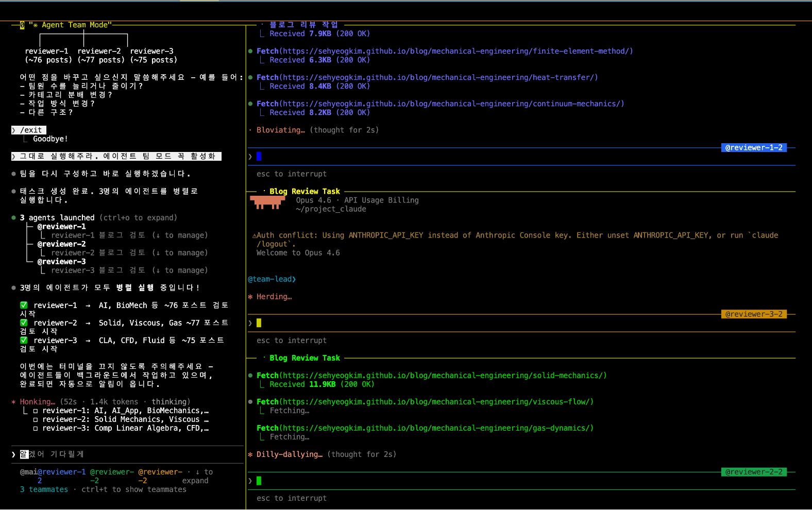Click the 'reviewer-3 (~75 posts)' diagram node

click(x=154, y=56)
